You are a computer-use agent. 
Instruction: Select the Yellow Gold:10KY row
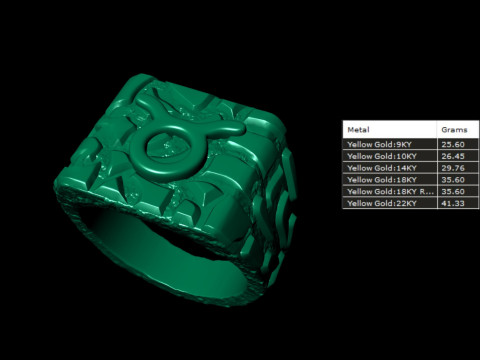411,156
